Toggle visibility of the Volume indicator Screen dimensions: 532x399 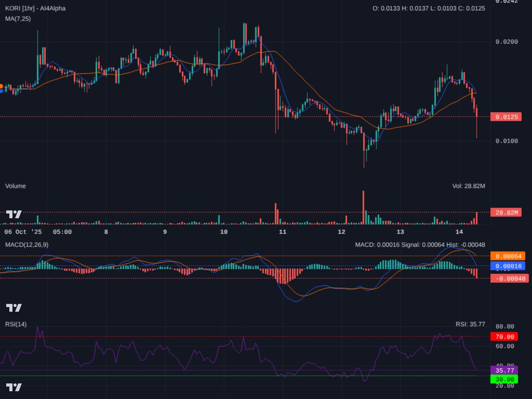16,186
